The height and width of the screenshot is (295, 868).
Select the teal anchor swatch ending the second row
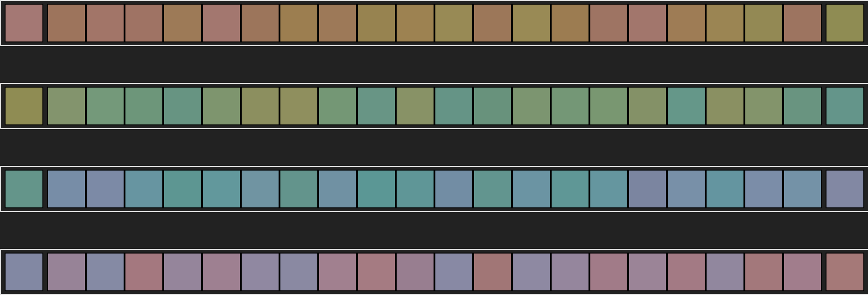tap(845, 106)
